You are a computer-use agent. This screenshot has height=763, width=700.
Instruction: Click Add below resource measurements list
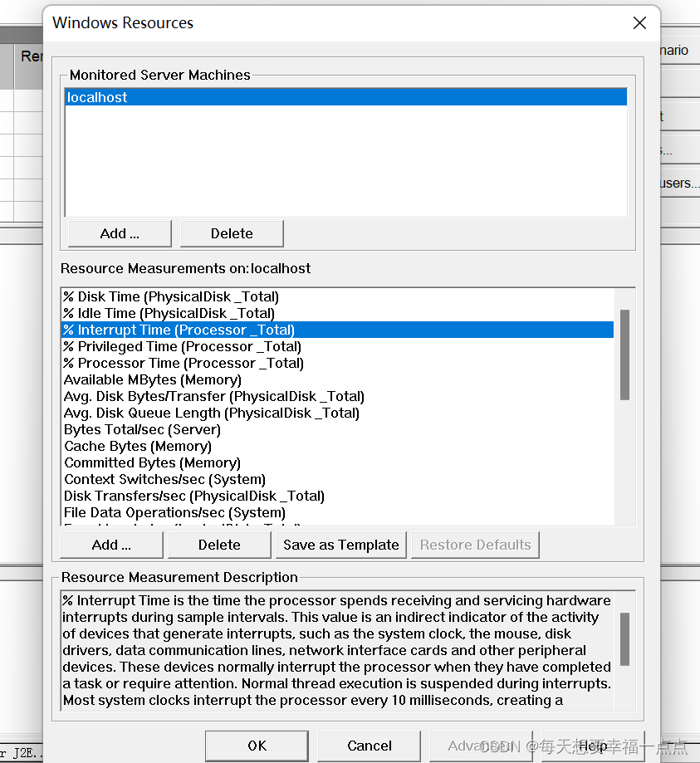111,545
